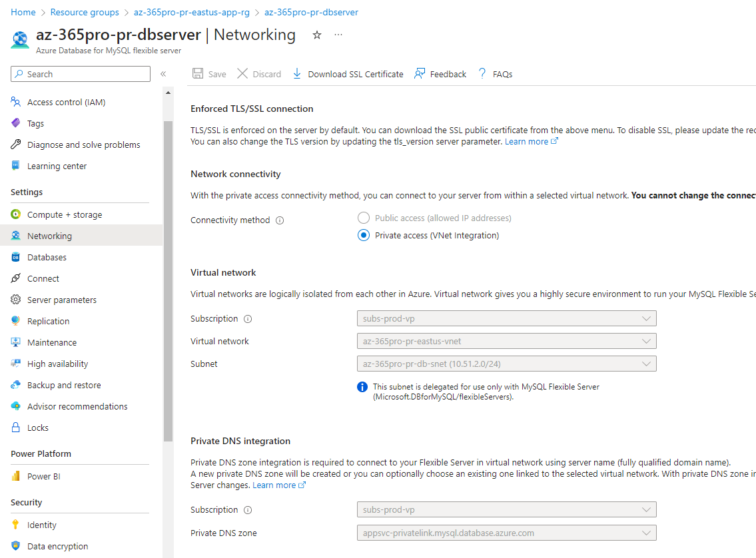Click the Tags purple label icon
The image size is (756, 558).
pyautogui.click(x=15, y=123)
